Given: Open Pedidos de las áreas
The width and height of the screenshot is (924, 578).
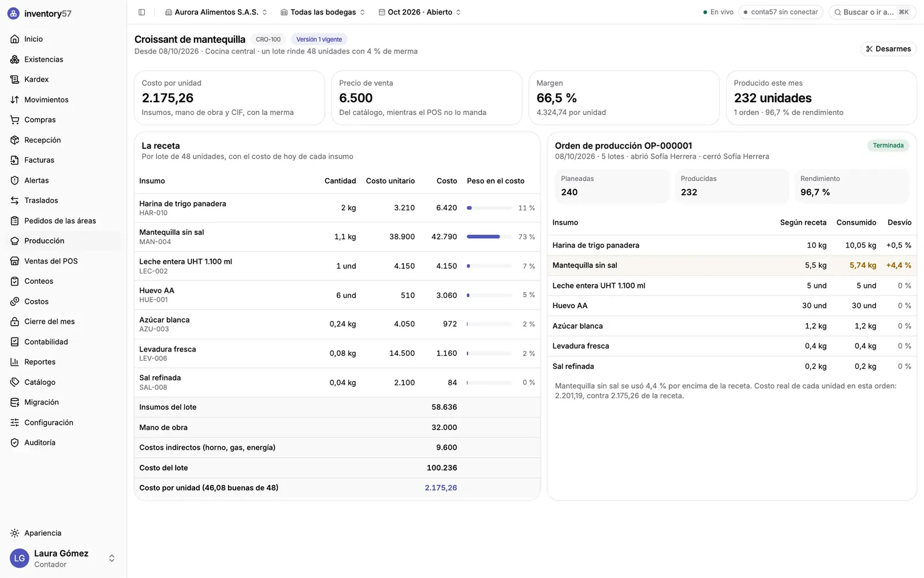Looking at the screenshot, I should 63,221.
